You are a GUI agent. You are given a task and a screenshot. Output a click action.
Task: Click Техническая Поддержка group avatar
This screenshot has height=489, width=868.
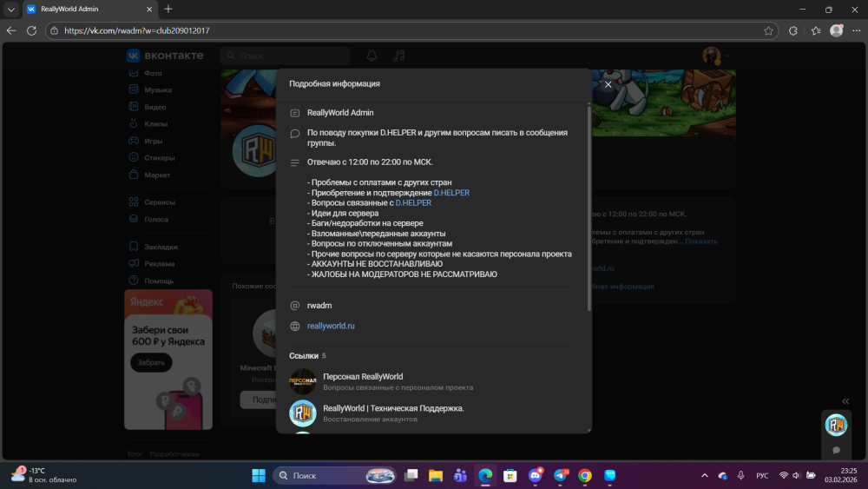coord(303,413)
